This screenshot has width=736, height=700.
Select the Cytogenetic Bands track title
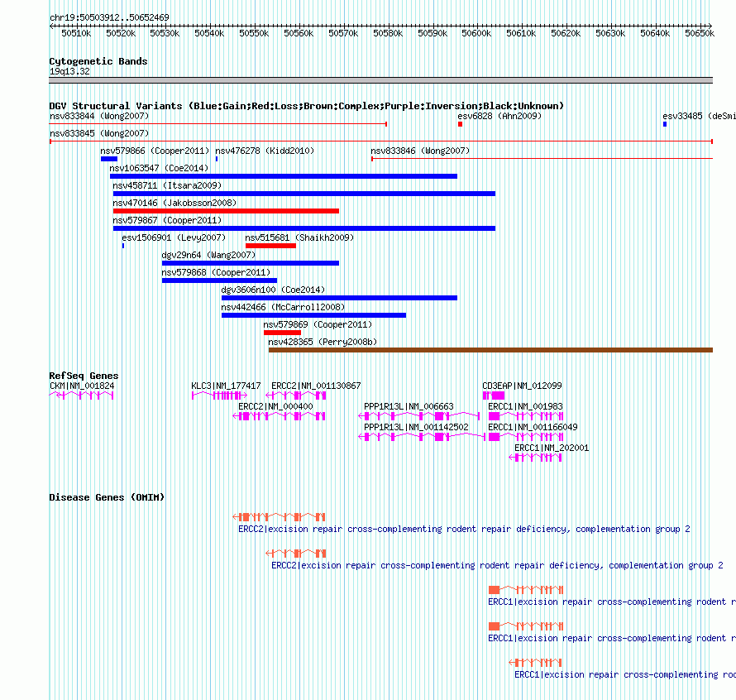tap(98, 61)
